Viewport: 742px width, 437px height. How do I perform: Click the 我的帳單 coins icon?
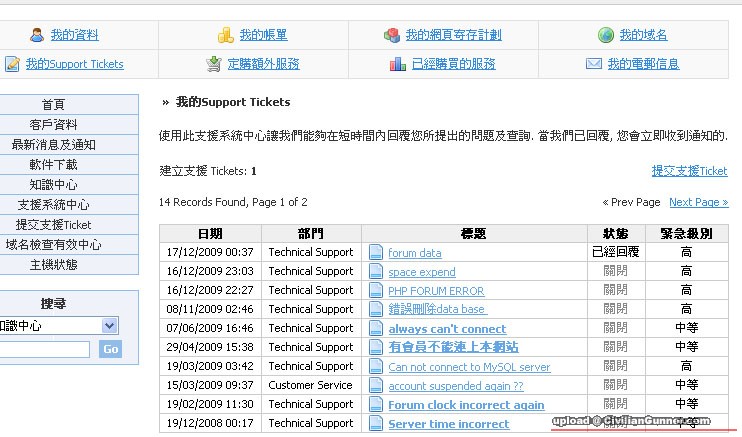[226, 35]
